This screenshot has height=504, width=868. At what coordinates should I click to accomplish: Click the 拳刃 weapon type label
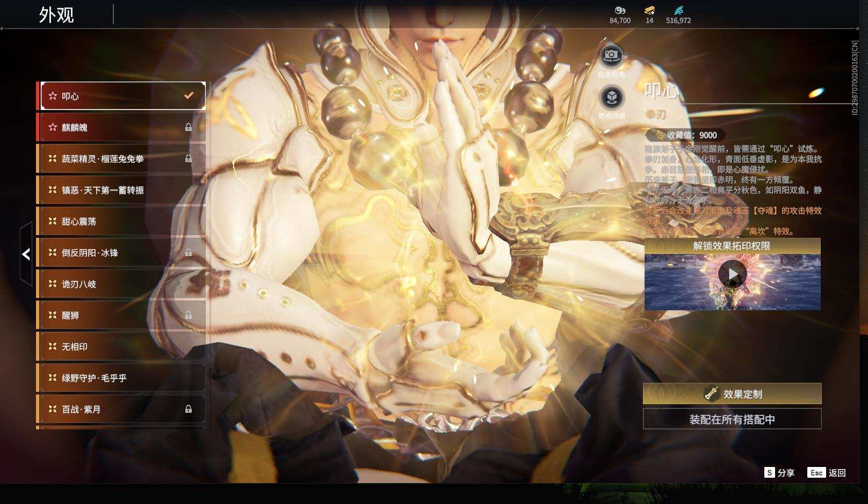656,114
